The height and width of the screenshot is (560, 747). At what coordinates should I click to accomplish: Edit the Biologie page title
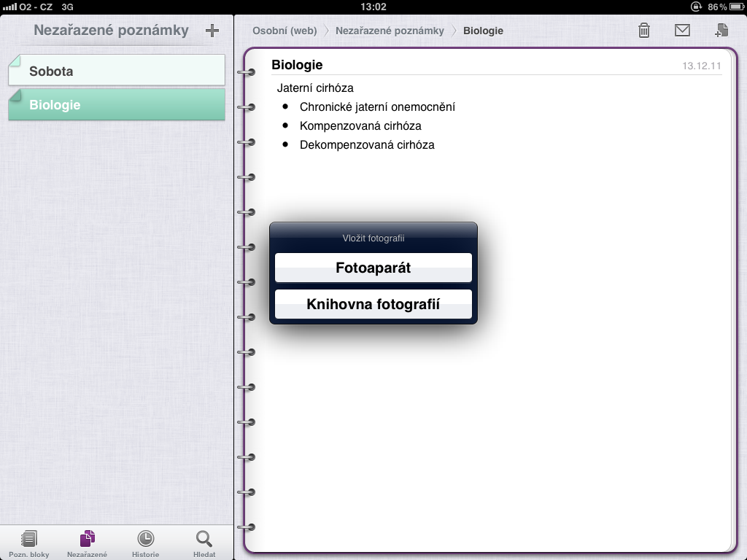click(x=297, y=65)
